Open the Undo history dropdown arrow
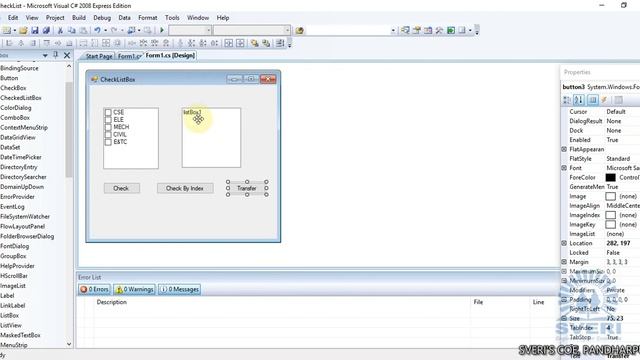This screenshot has width=640, height=360. tap(105, 31)
